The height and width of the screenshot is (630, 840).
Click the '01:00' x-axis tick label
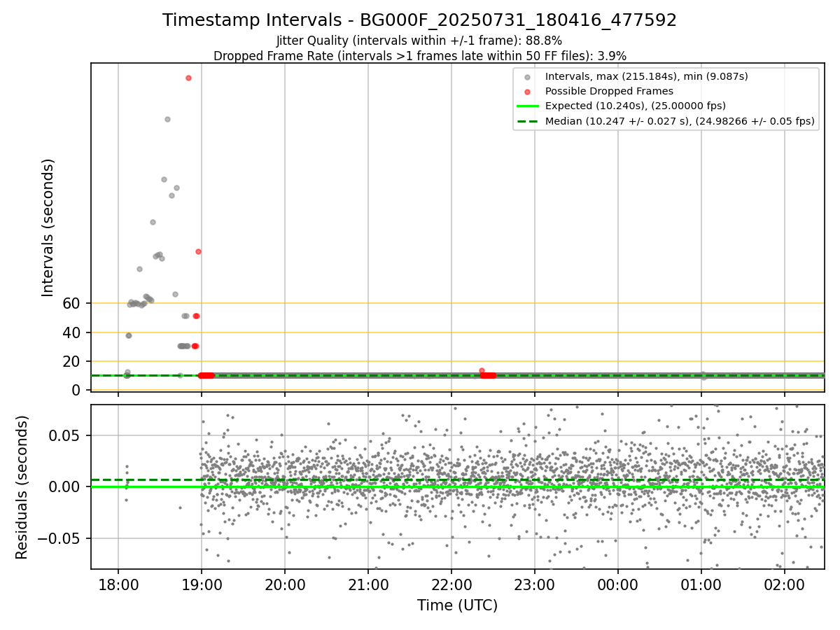[701, 585]
